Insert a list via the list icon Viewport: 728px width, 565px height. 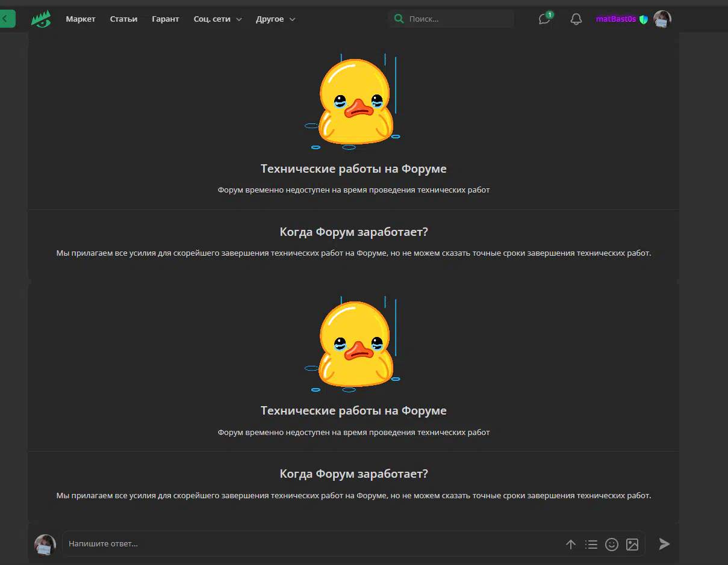click(x=591, y=545)
